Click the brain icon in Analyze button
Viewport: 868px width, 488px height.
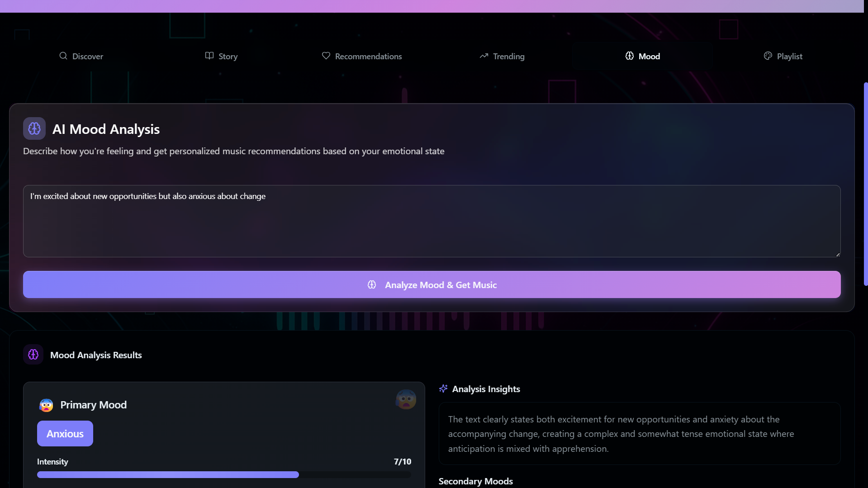[x=372, y=284]
